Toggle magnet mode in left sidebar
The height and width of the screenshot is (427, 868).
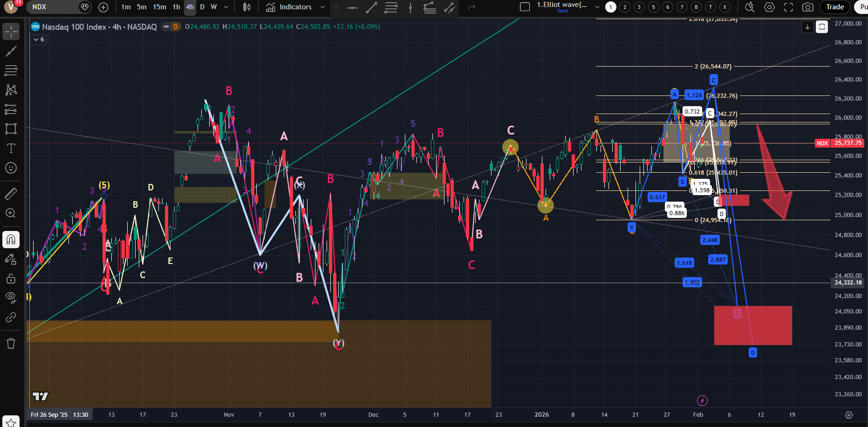coord(11,240)
